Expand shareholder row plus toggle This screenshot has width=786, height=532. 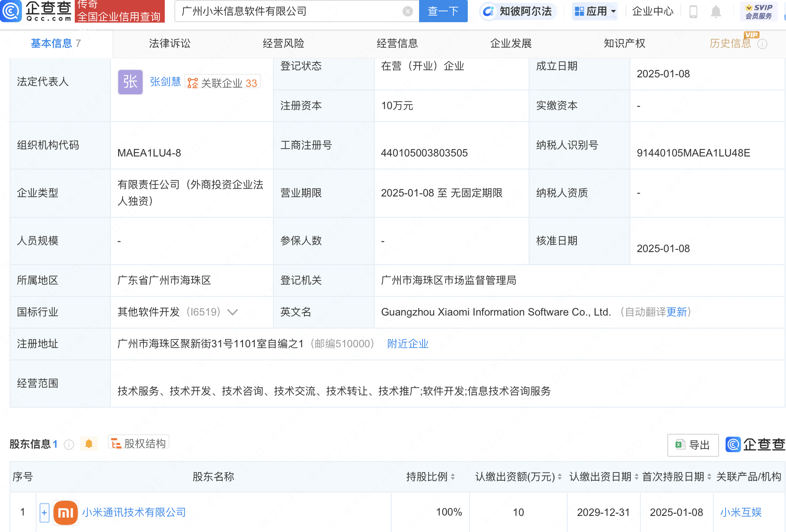(44, 512)
